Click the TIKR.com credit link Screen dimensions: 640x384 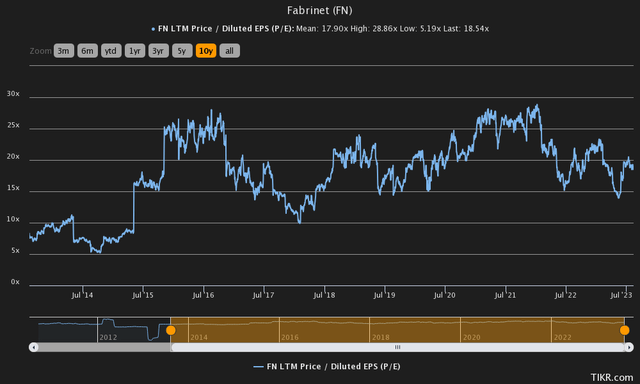[x=612, y=377]
